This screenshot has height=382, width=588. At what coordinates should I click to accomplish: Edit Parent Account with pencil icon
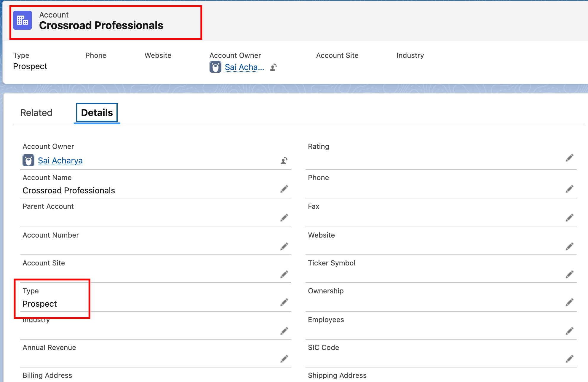pos(284,218)
